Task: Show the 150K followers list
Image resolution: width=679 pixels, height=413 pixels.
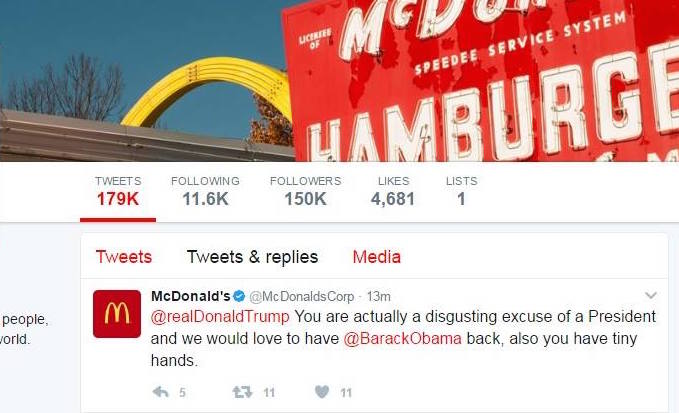Action: click(x=305, y=192)
